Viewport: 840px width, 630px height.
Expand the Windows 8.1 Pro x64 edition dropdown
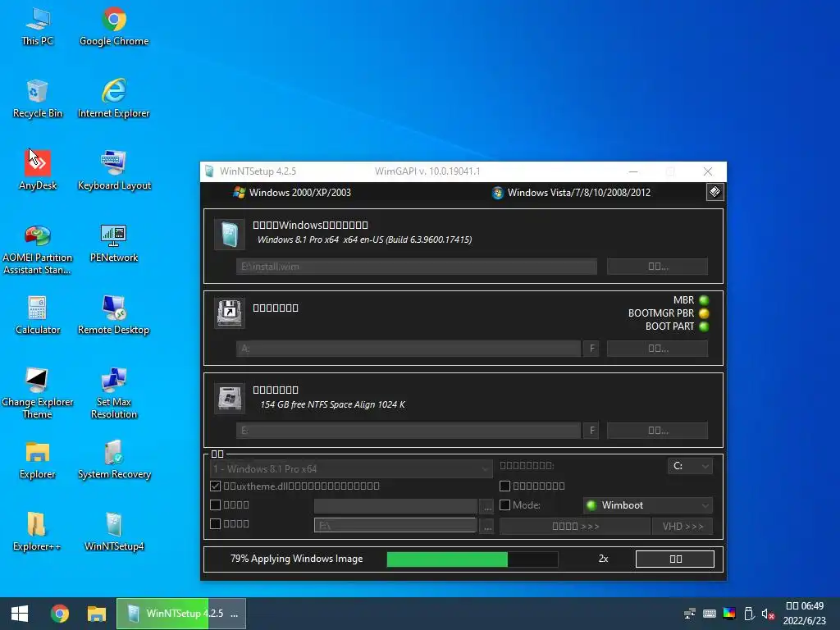[351, 468]
